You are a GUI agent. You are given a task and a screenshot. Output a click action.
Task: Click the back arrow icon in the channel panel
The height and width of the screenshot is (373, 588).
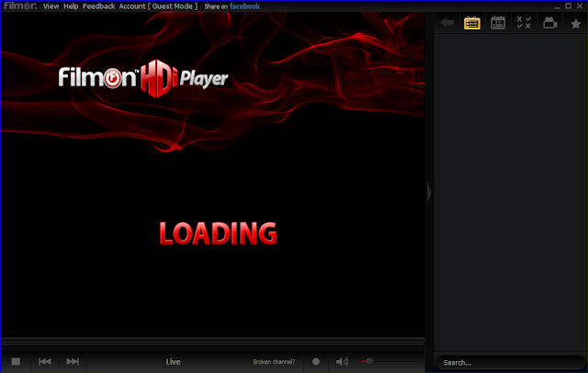click(x=447, y=23)
